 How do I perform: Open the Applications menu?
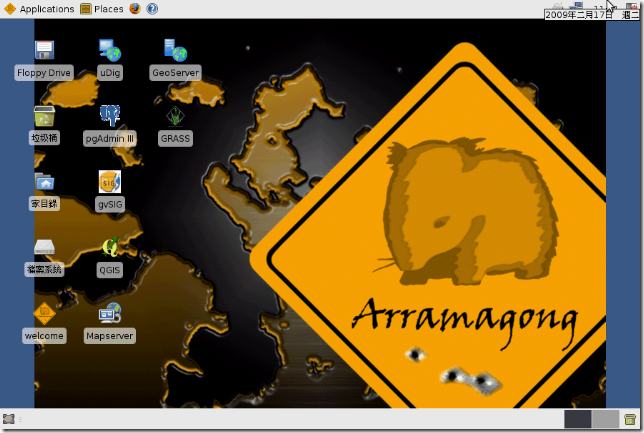(39, 9)
